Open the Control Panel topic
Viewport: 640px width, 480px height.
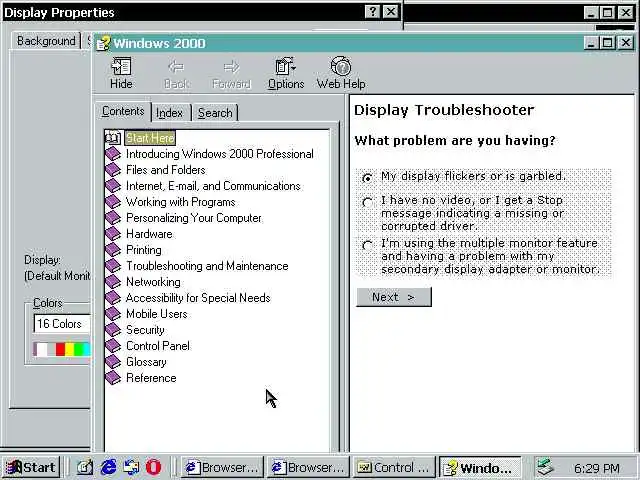(158, 346)
